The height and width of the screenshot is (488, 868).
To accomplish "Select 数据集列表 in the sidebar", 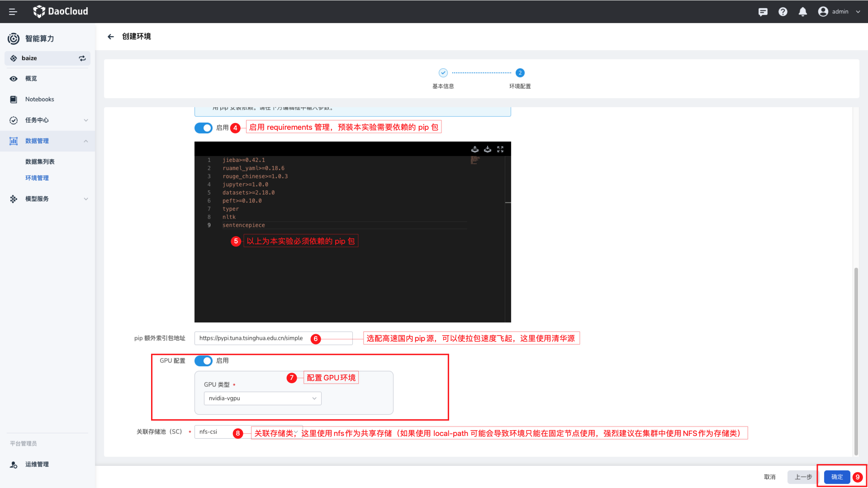I will (x=40, y=162).
